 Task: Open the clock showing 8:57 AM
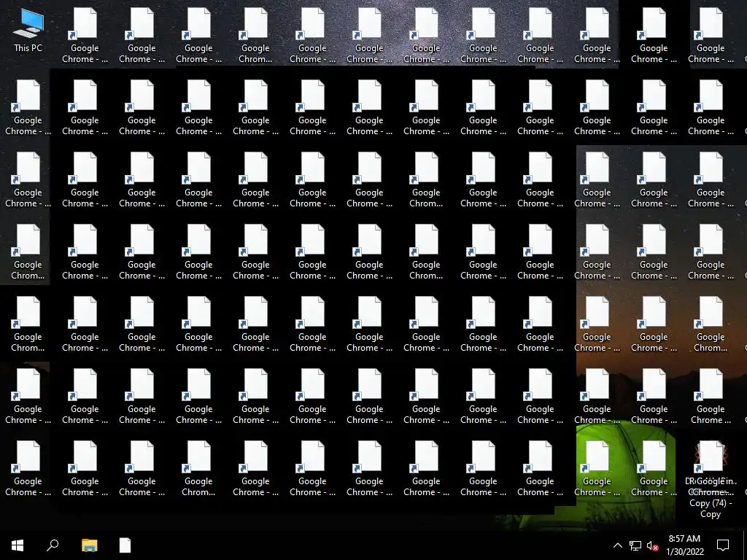[x=684, y=545]
